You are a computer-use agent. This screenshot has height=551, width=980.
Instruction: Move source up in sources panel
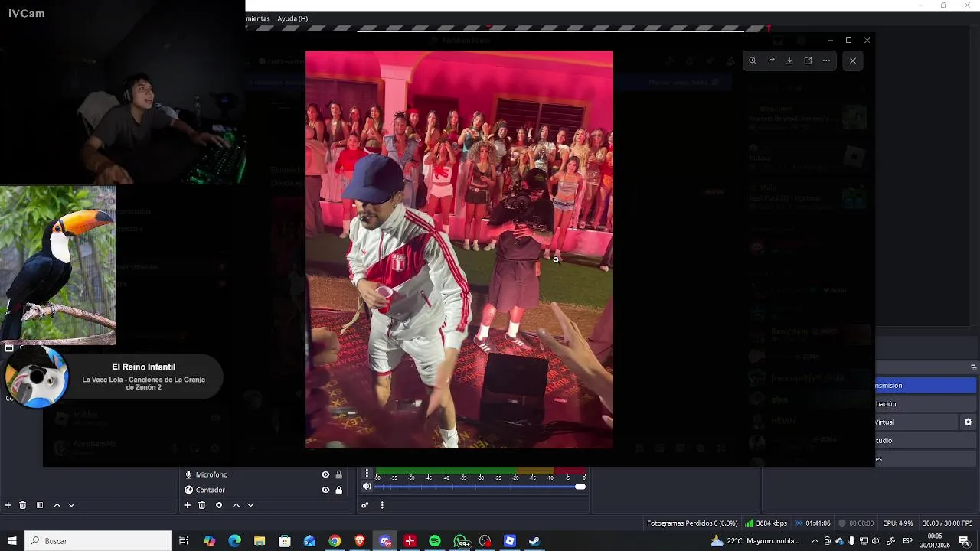coord(236,505)
